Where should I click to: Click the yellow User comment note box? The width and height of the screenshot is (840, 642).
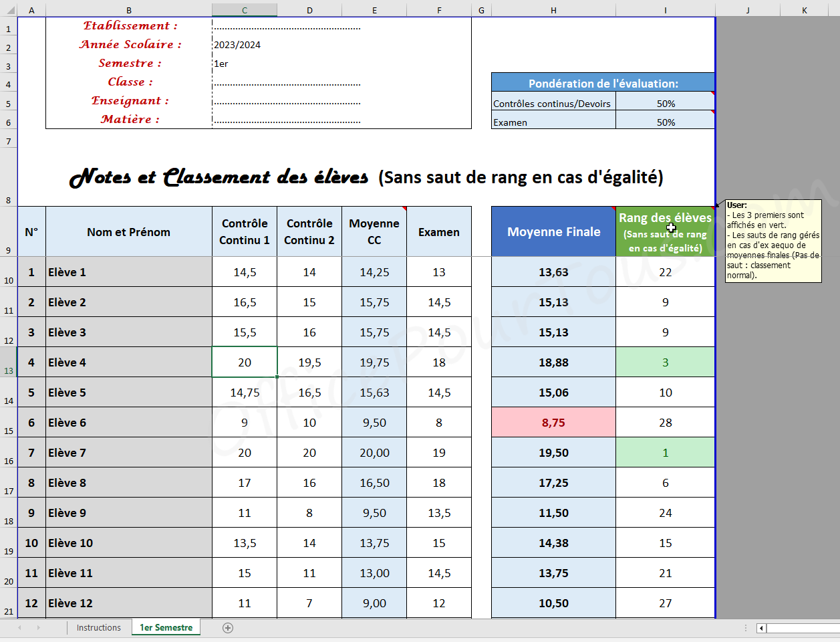pos(773,241)
